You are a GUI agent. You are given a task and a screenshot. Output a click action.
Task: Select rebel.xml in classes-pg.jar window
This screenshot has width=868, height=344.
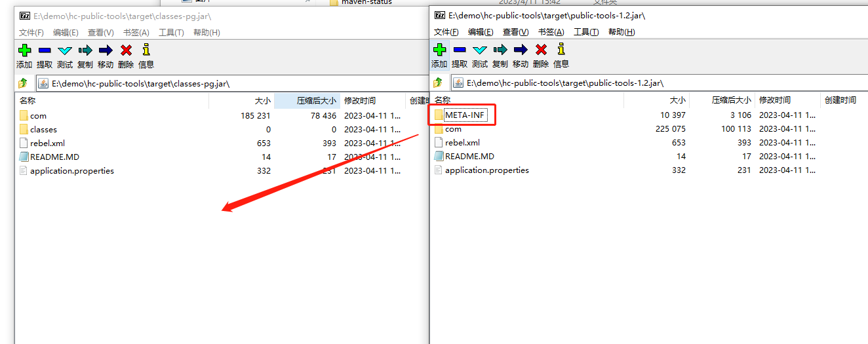[x=47, y=143]
